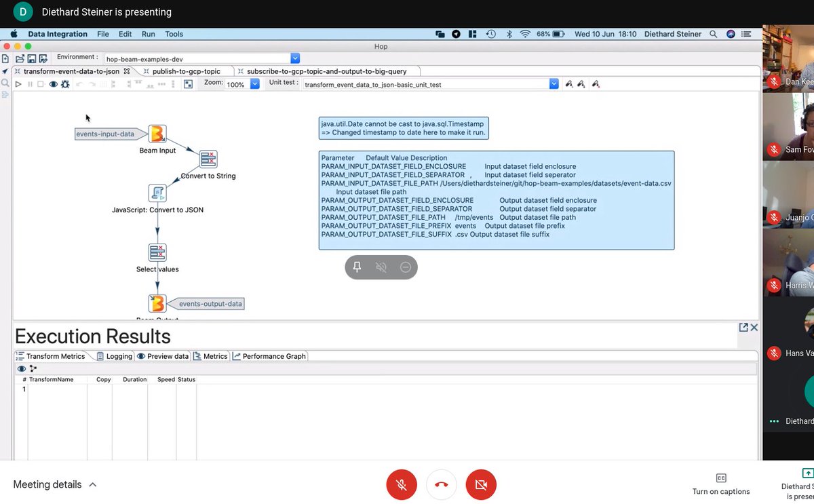This screenshot has width=814, height=504.
Task: Click the parameter description note box
Action: tap(497, 200)
